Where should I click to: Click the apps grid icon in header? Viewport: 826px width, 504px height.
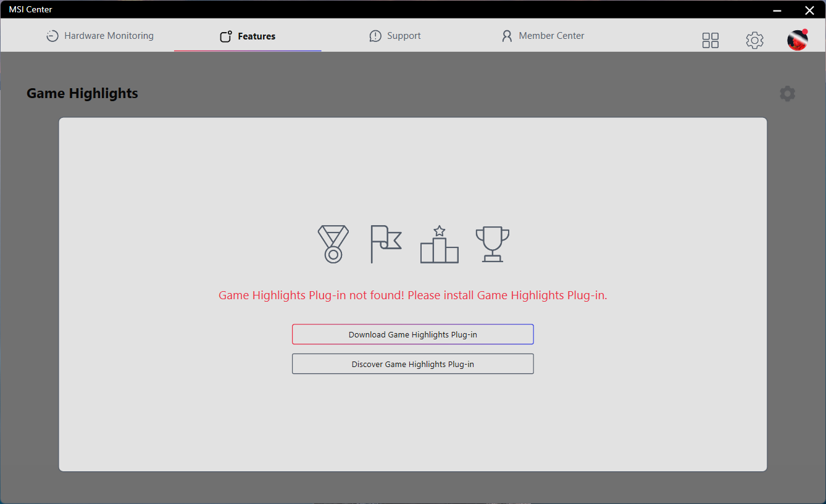point(711,40)
